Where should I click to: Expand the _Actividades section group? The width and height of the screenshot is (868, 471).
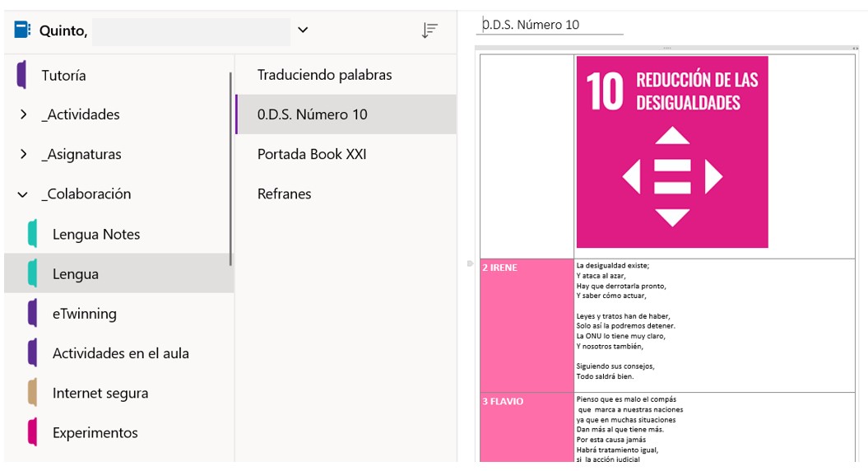point(23,114)
